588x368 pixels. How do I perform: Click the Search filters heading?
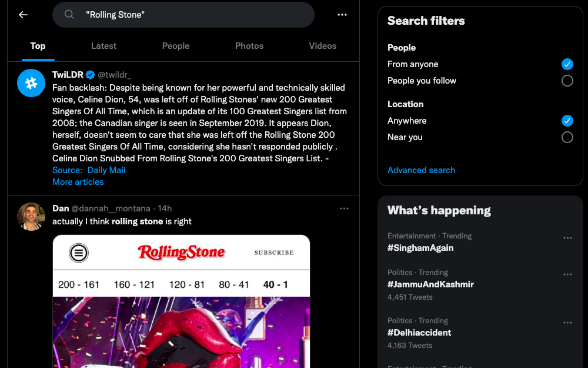(x=426, y=21)
